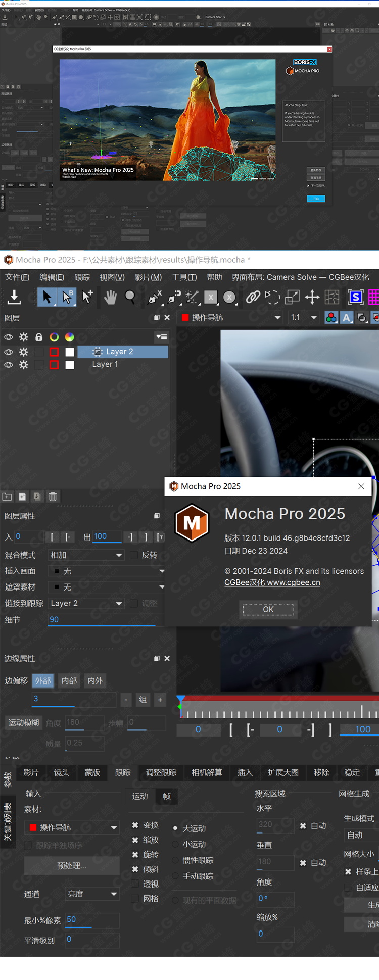Screen dimensions: 379x980
Task: Enable the 透视 (Perspective) checkbox
Action: pos(135,884)
